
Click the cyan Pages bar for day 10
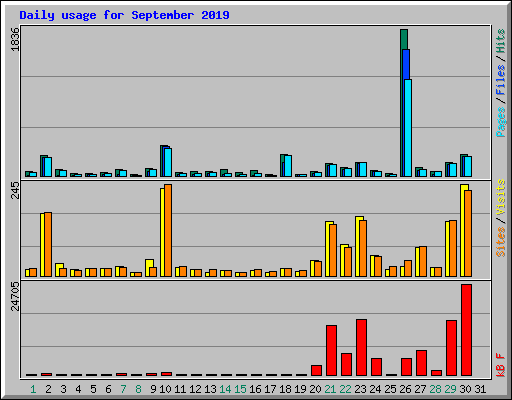tap(168, 163)
